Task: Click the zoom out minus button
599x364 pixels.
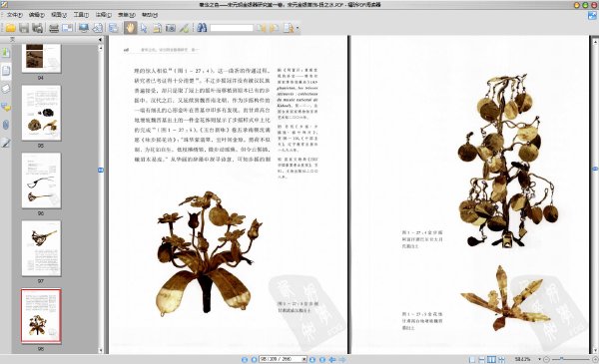Action: [x=547, y=359]
